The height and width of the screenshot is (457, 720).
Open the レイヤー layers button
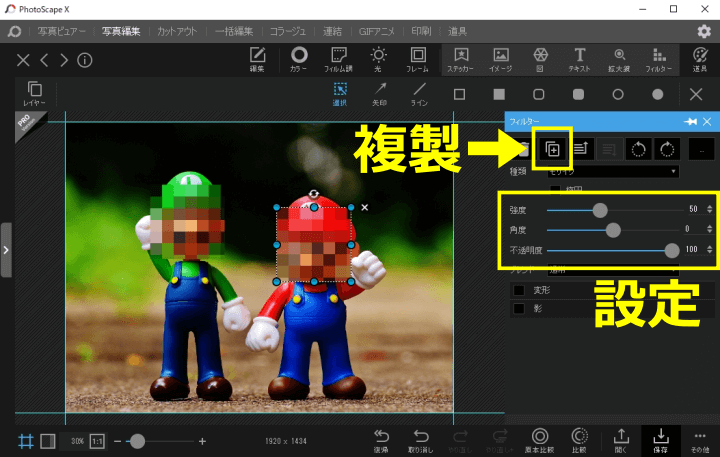tap(34, 93)
